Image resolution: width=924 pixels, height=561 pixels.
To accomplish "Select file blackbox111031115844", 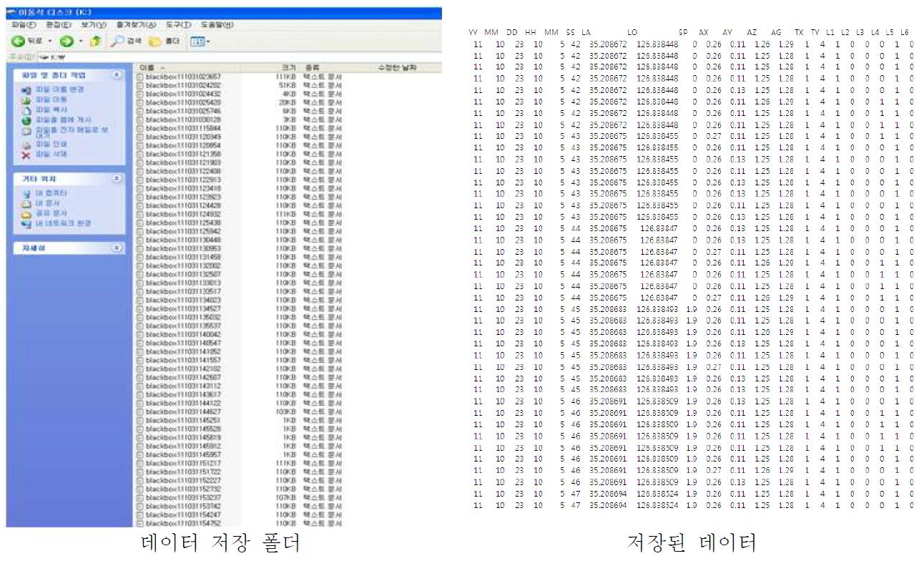I will (182, 128).
